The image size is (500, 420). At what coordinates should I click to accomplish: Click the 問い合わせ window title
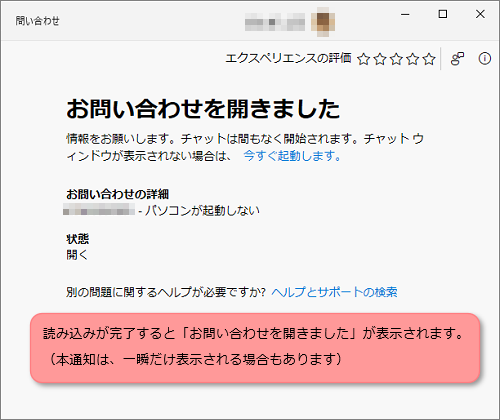click(37, 21)
